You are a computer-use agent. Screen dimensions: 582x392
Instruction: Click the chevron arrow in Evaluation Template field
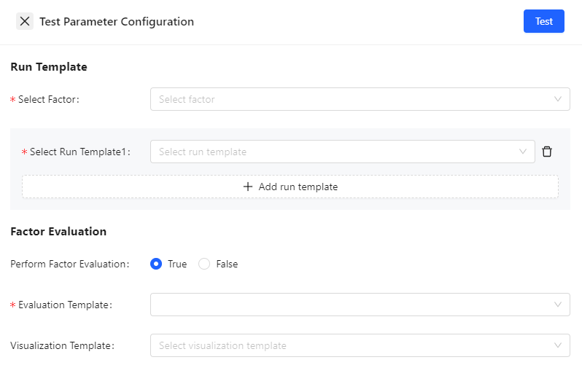coord(558,305)
